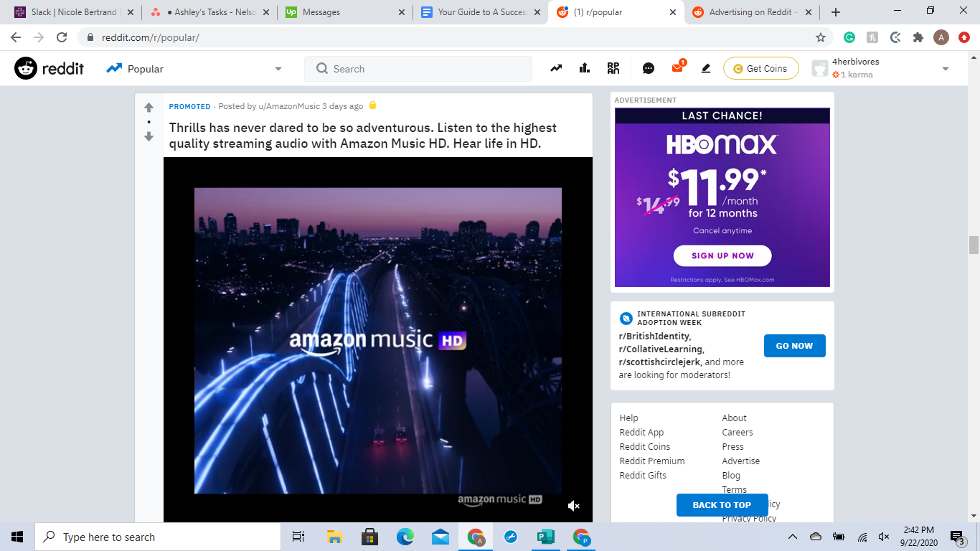
Task: Expand the 4herbivores user menu
Action: point(946,69)
